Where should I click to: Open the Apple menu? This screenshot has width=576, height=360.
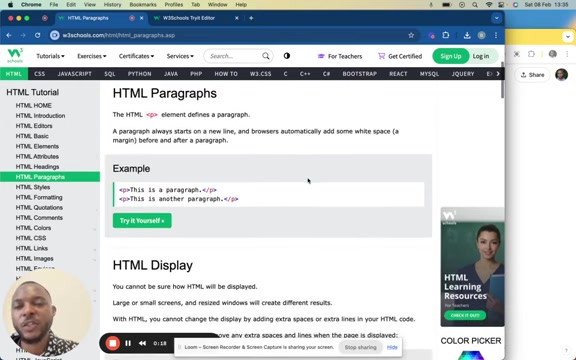[x=10, y=5]
